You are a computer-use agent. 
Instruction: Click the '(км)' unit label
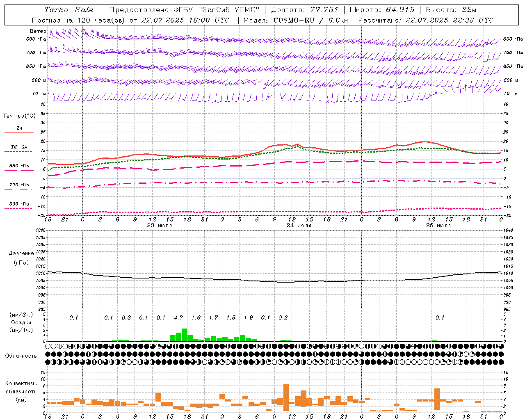click(21, 399)
